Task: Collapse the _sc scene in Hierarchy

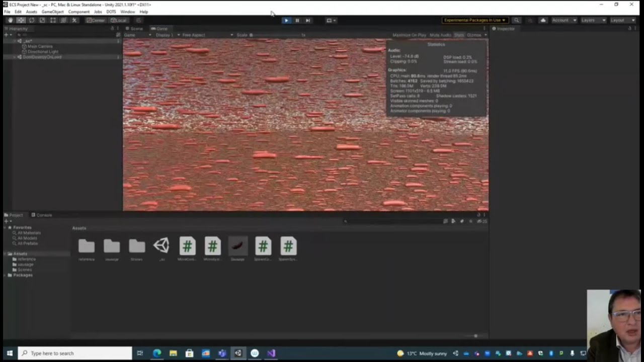Action: coord(14,41)
